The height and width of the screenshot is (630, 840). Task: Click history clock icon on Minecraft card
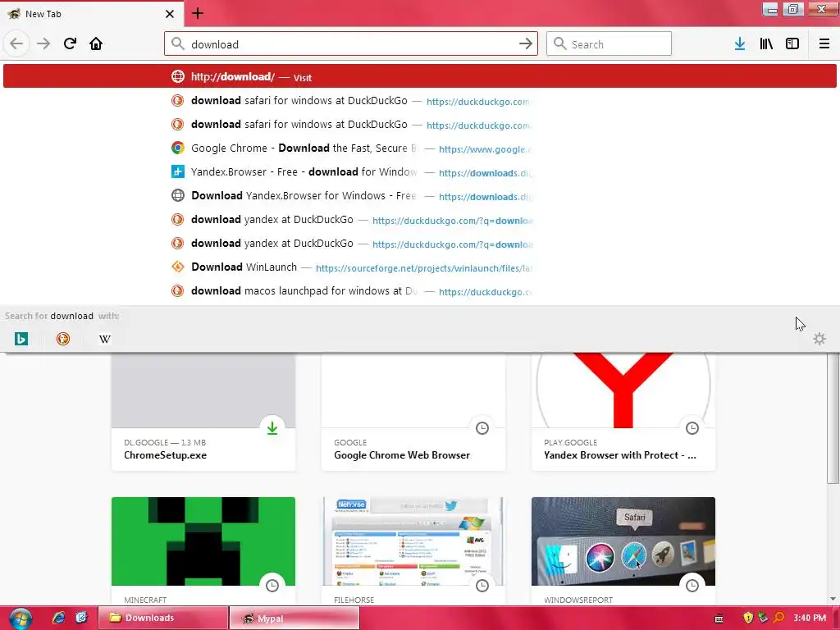[272, 586]
